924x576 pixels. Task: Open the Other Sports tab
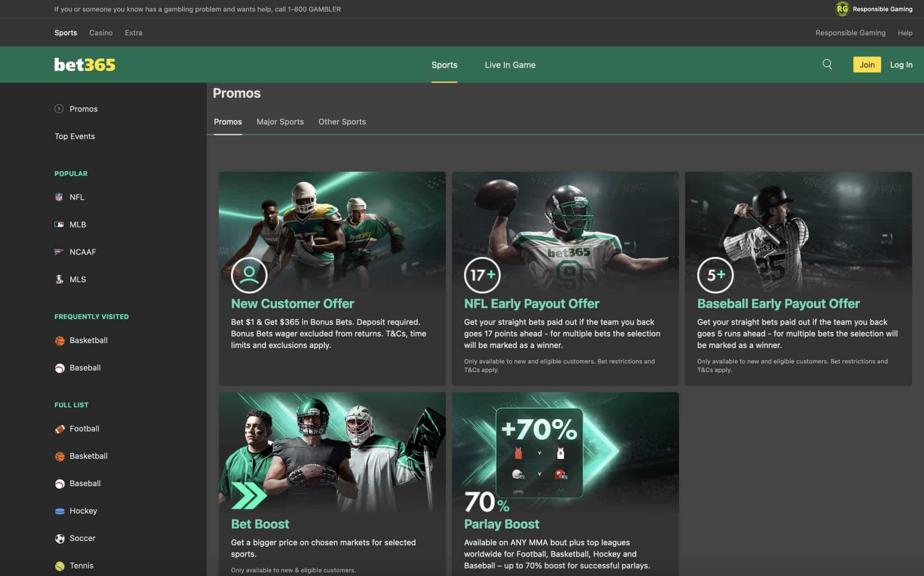pyautogui.click(x=342, y=121)
